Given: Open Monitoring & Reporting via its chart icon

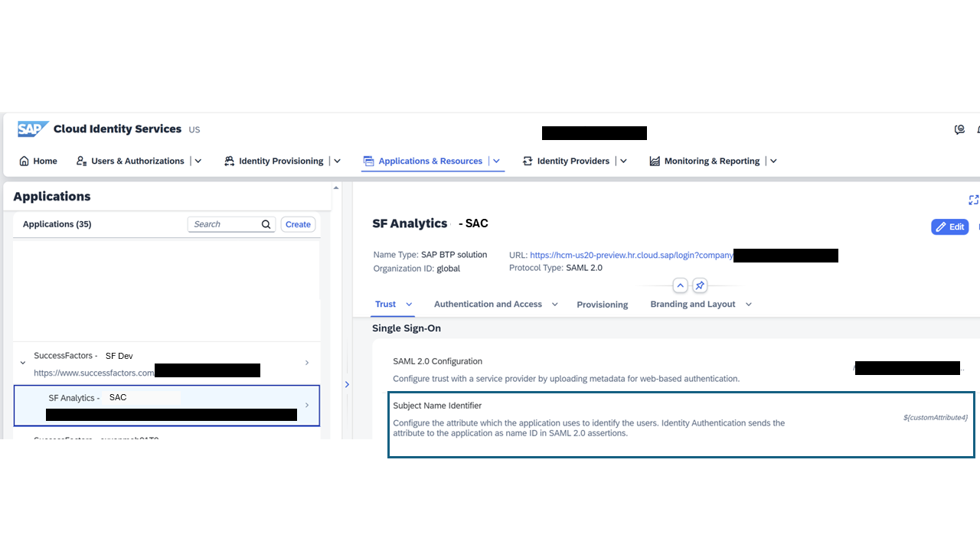Looking at the screenshot, I should point(655,161).
